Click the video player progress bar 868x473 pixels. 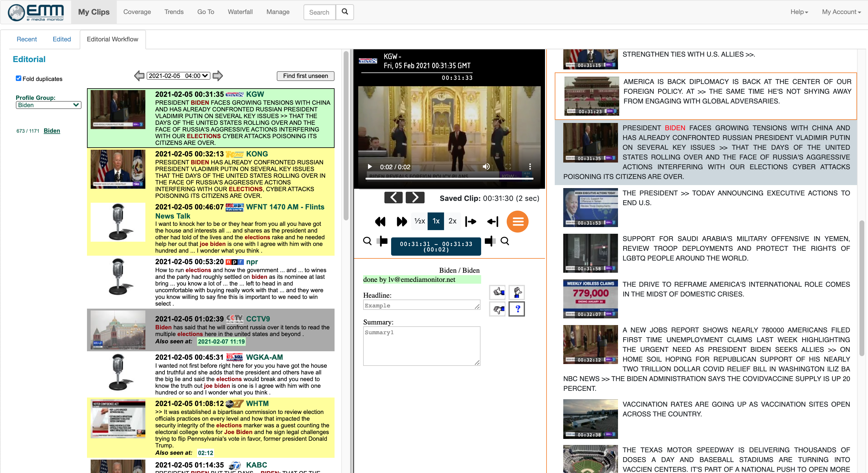point(449,178)
